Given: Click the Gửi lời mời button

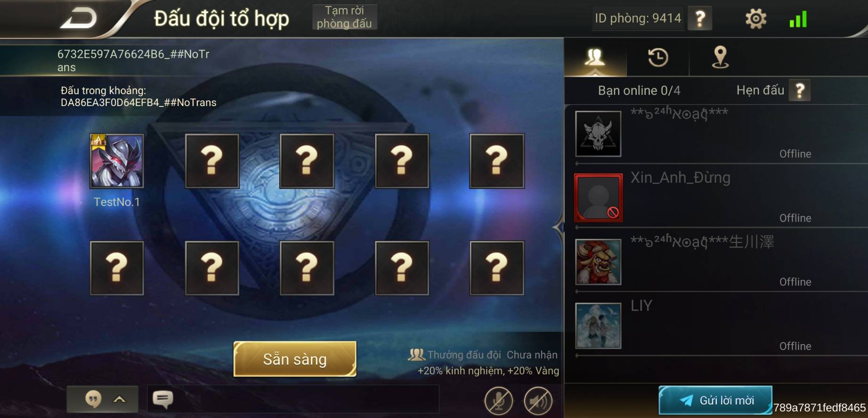Looking at the screenshot, I should 715,400.
